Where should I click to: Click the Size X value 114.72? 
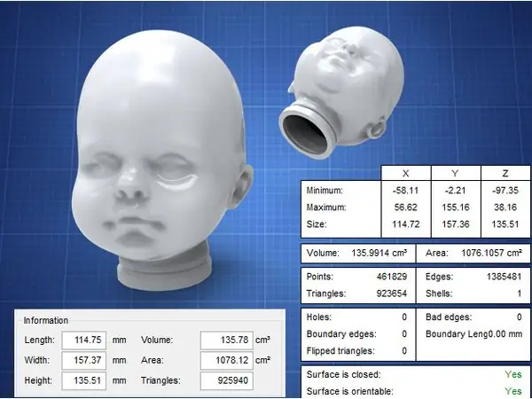pos(406,224)
